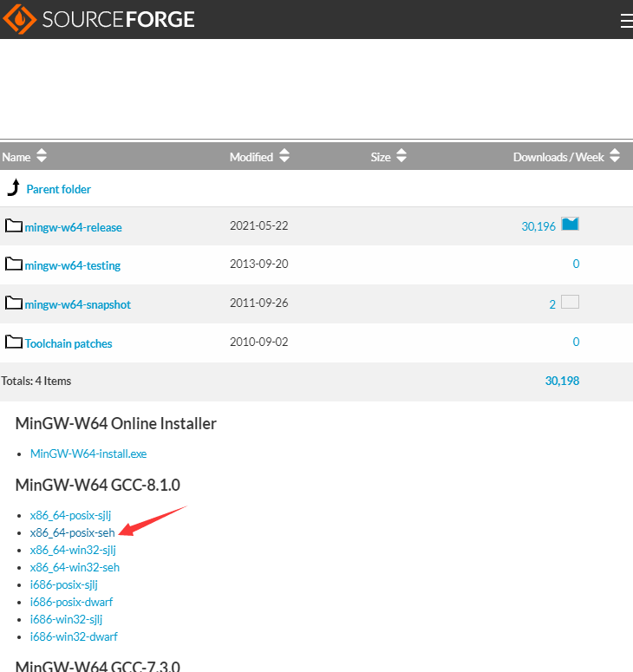Click the folder icon beside Toolchain patches
The image size is (633, 672).
[13, 343]
